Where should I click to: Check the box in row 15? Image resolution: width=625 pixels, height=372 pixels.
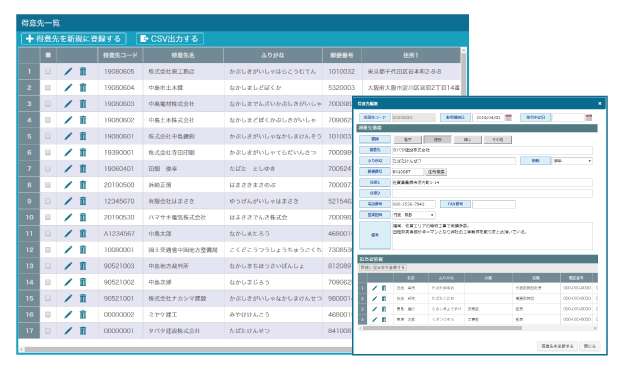(48, 298)
